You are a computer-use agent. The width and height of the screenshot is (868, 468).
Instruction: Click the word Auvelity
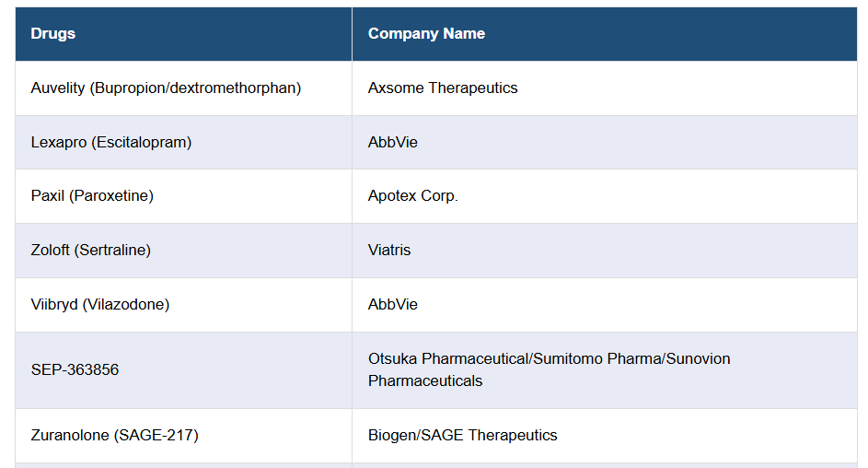pyautogui.click(x=58, y=88)
